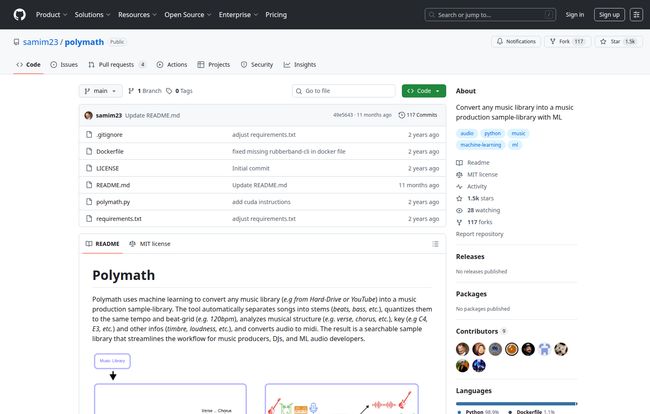Open the README outline icon

[435, 243]
